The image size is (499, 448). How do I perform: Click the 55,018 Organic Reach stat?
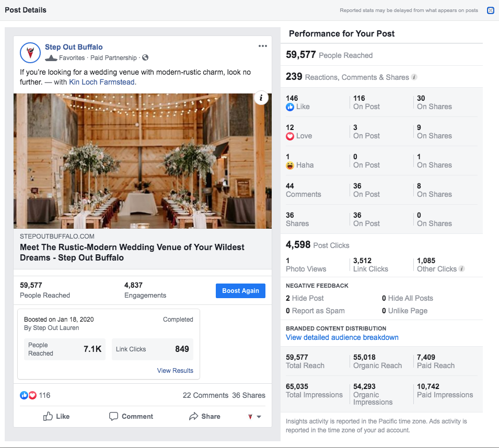click(377, 361)
